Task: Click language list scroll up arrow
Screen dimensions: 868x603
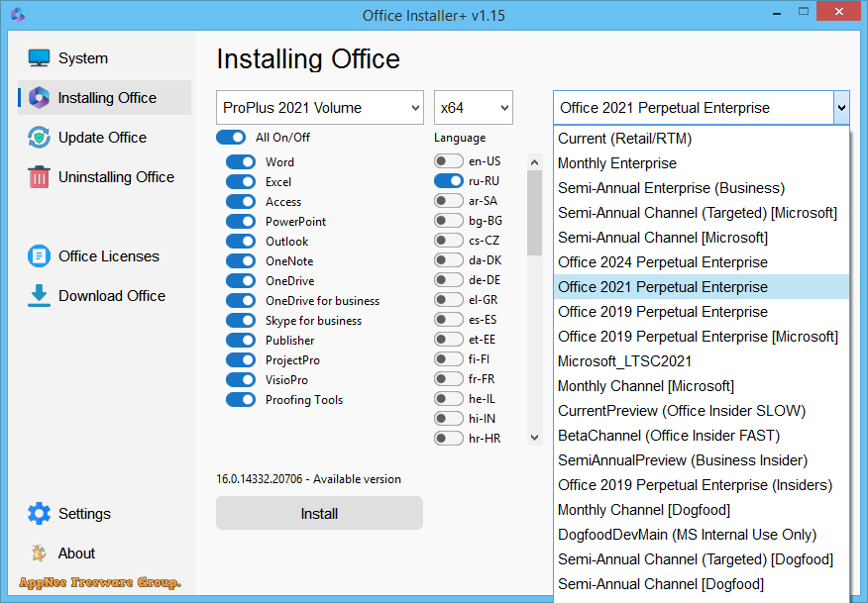Action: click(x=534, y=162)
